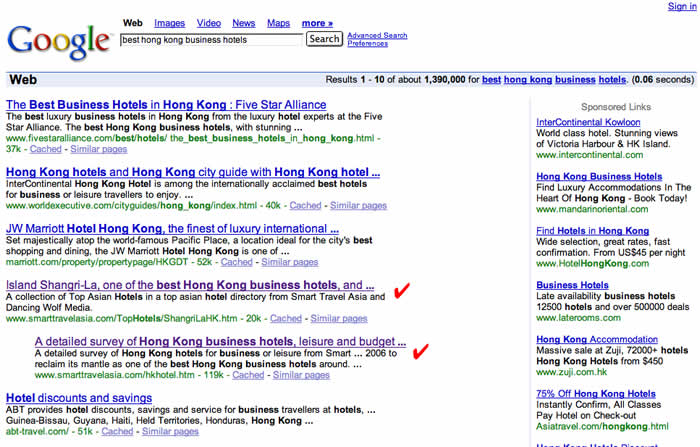Screen dimensions: 700x447
Task: Switch to the Video search tab
Action: (x=209, y=23)
